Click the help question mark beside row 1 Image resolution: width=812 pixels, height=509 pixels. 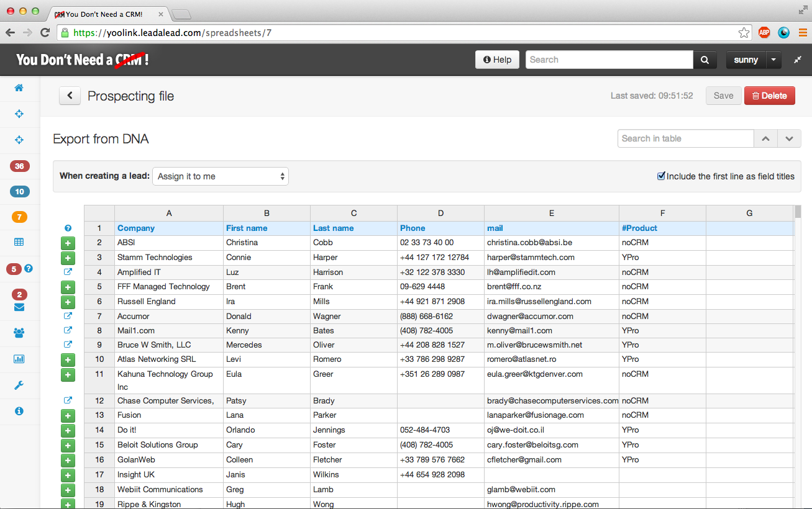pos(68,228)
